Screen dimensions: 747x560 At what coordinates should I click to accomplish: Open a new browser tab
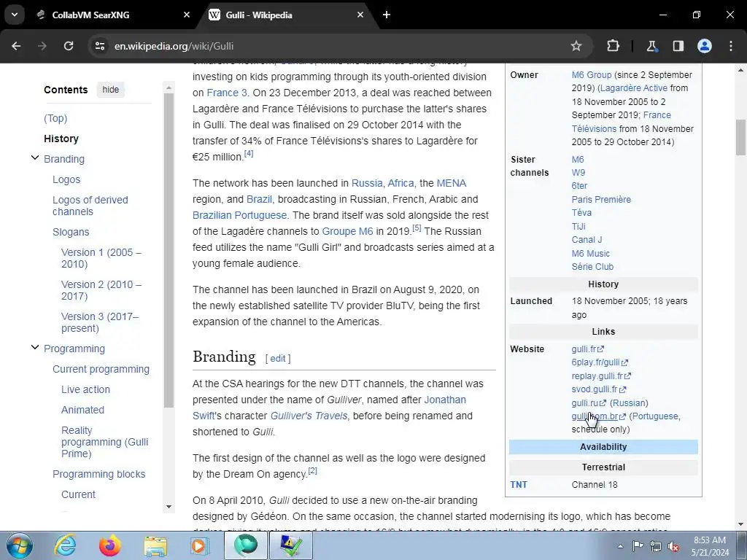[387, 15]
